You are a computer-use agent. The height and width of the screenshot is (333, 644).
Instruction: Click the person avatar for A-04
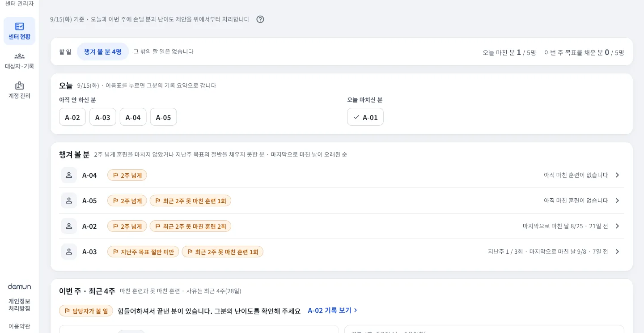point(69,175)
